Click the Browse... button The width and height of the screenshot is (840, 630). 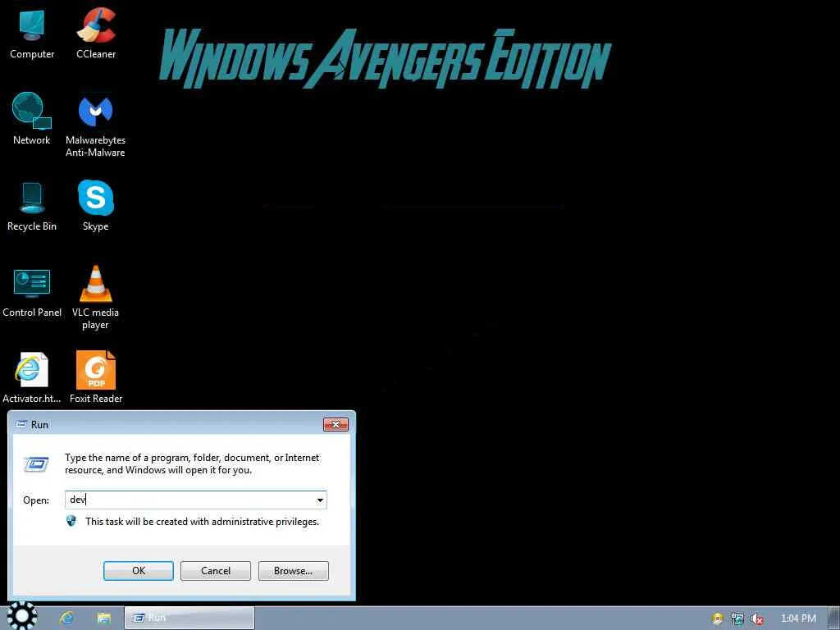[293, 571]
